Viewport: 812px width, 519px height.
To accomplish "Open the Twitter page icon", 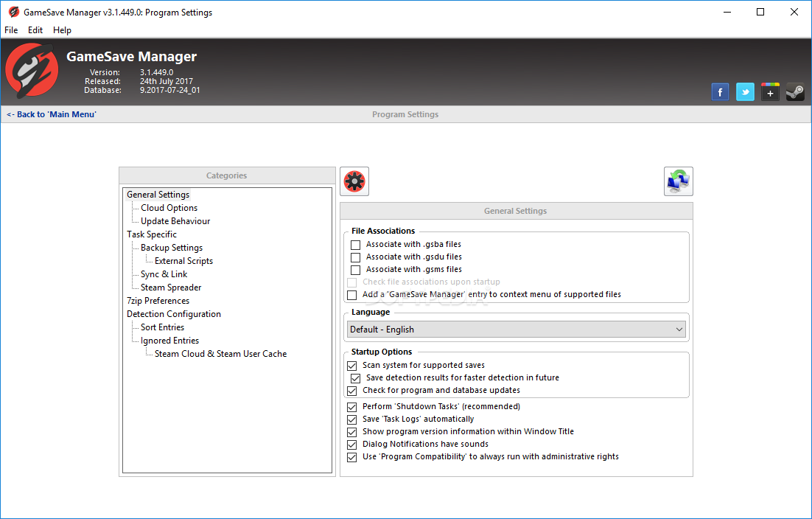I will [x=745, y=92].
